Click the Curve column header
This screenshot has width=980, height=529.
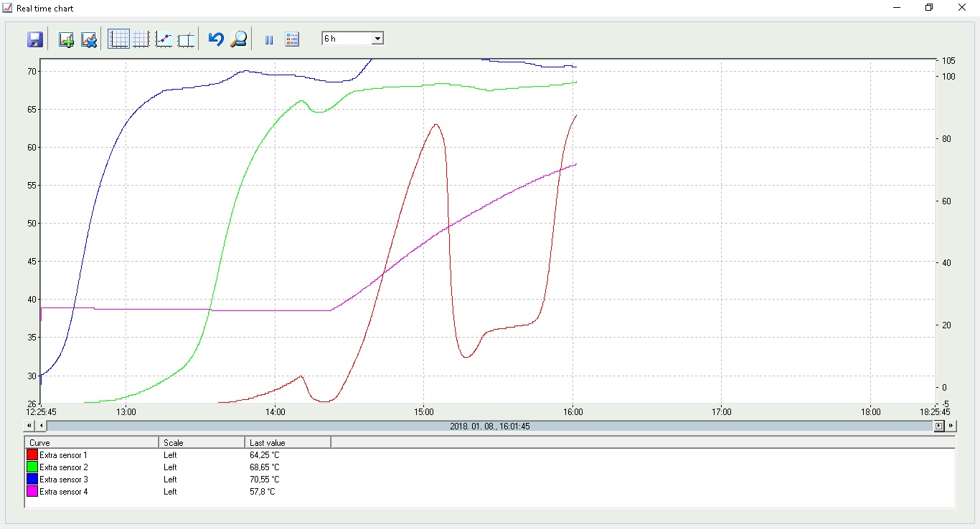(x=91, y=443)
